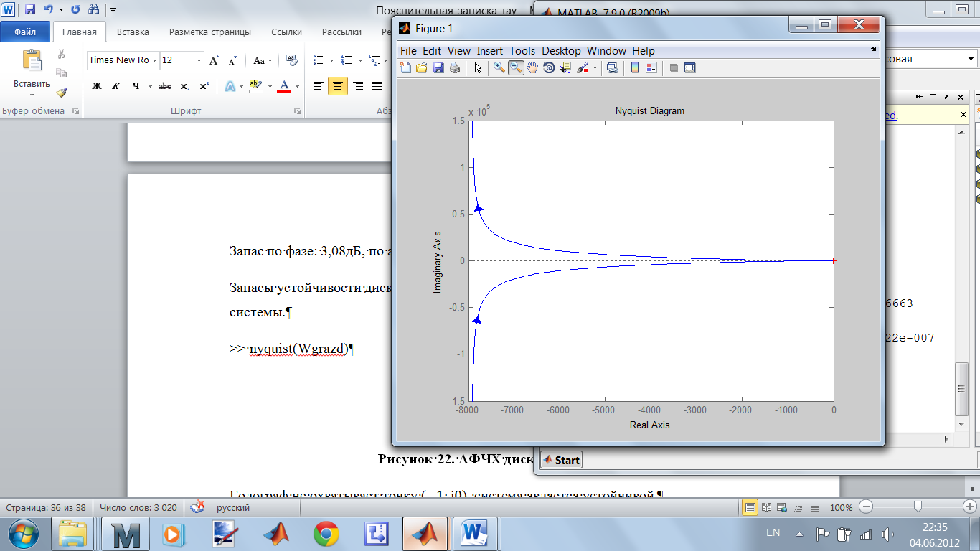Print the Figure 1 plot
Screen dimensions: 980x551
(x=454, y=68)
